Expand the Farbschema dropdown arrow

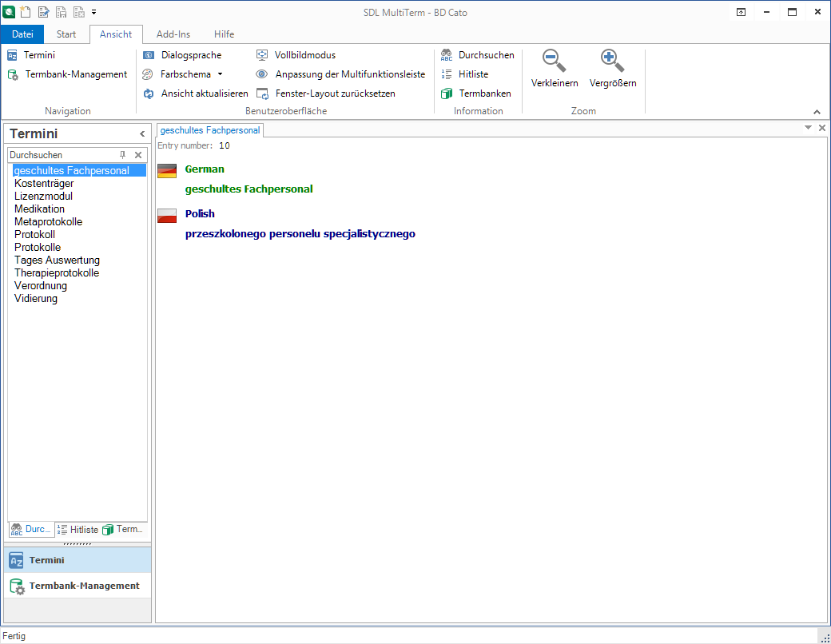[220, 74]
